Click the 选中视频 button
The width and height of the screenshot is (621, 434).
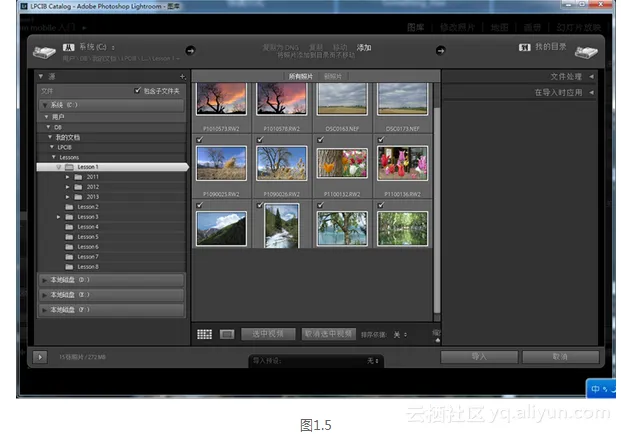(268, 334)
